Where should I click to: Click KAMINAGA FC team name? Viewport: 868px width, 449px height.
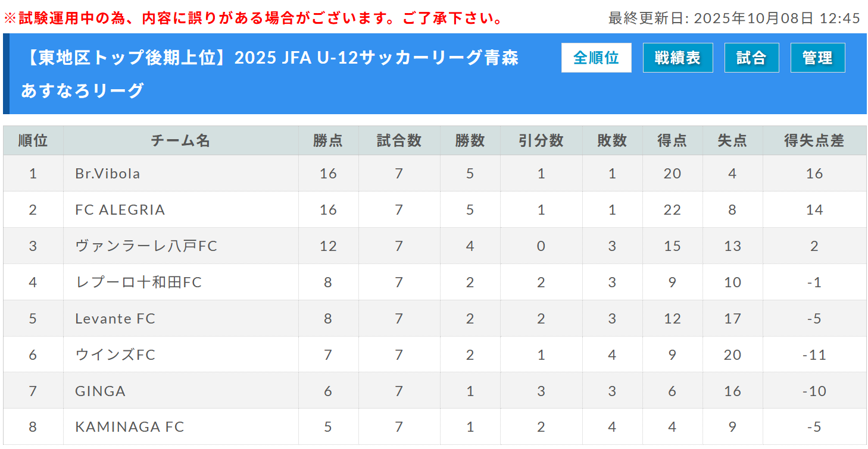pos(130,427)
